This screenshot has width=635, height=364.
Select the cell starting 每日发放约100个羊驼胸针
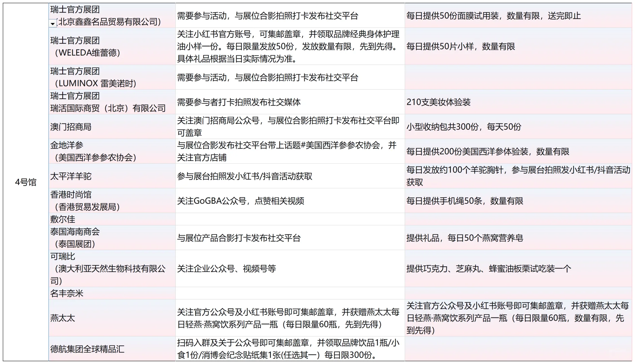[518, 176]
